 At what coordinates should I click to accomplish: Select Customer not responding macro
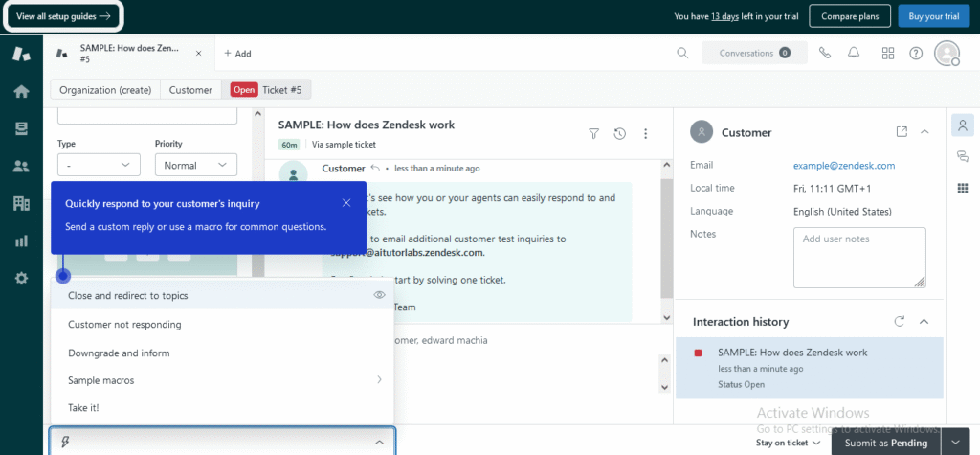tap(222, 324)
